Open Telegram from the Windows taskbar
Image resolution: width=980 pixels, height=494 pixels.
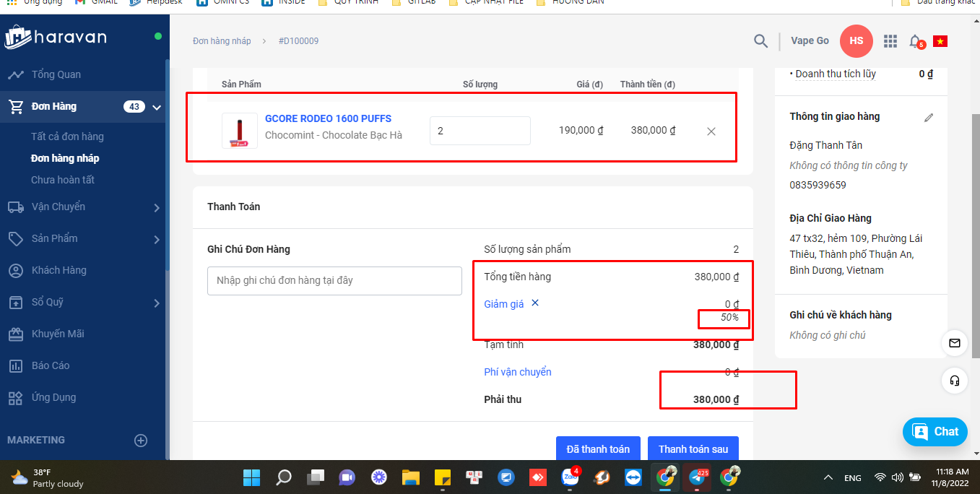(x=698, y=477)
